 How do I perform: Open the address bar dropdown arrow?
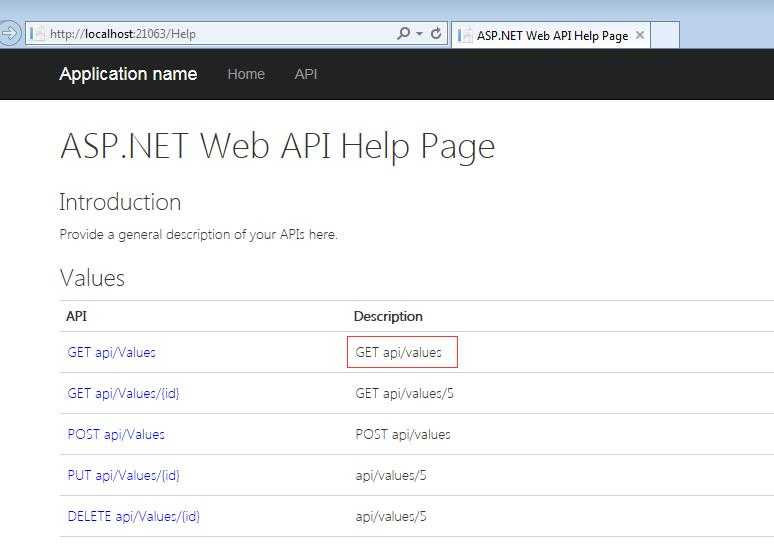pos(420,34)
